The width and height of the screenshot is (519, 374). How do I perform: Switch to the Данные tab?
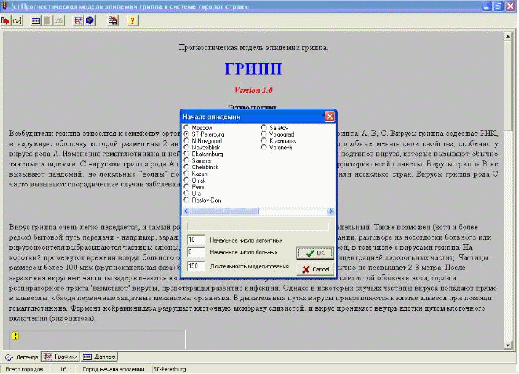[99, 357]
